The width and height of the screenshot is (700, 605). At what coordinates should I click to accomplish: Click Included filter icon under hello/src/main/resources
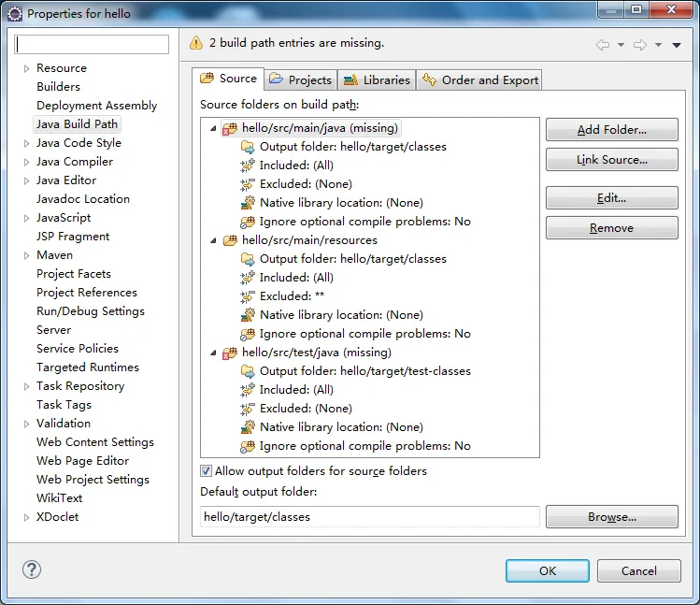coord(248,278)
